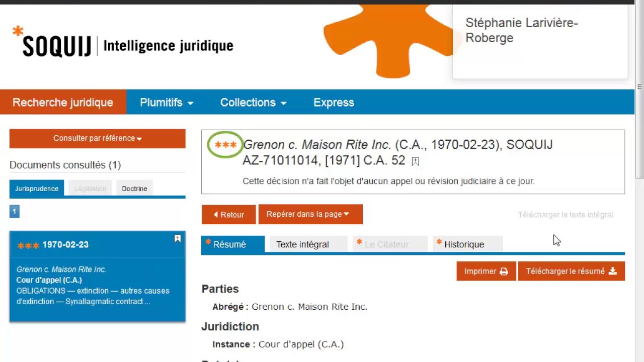Viewport: 644px width, 362px height.
Task: Open the Recherche juridique section
Action: [63, 103]
